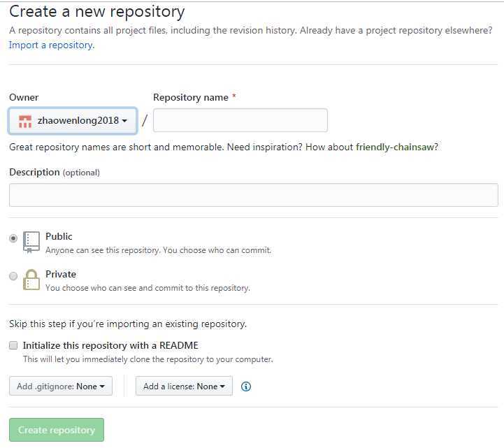The height and width of the screenshot is (448, 504).
Task: Click the Public option label
Action: click(59, 236)
